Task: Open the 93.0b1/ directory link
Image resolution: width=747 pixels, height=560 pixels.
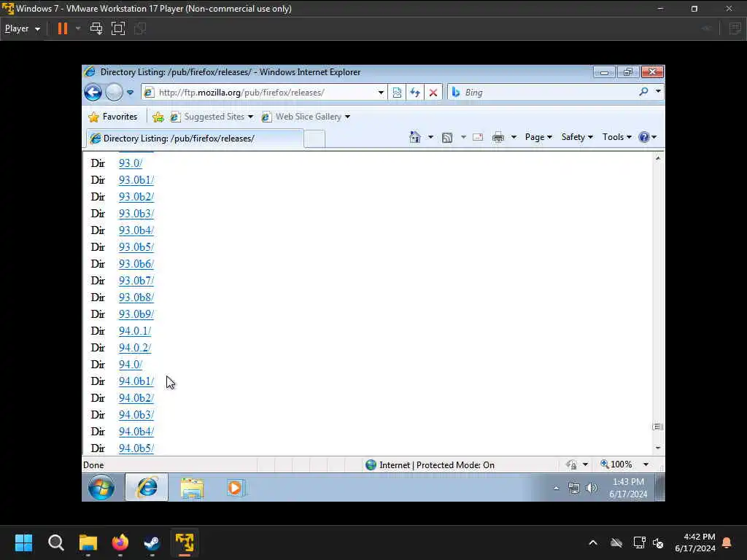Action: point(136,180)
